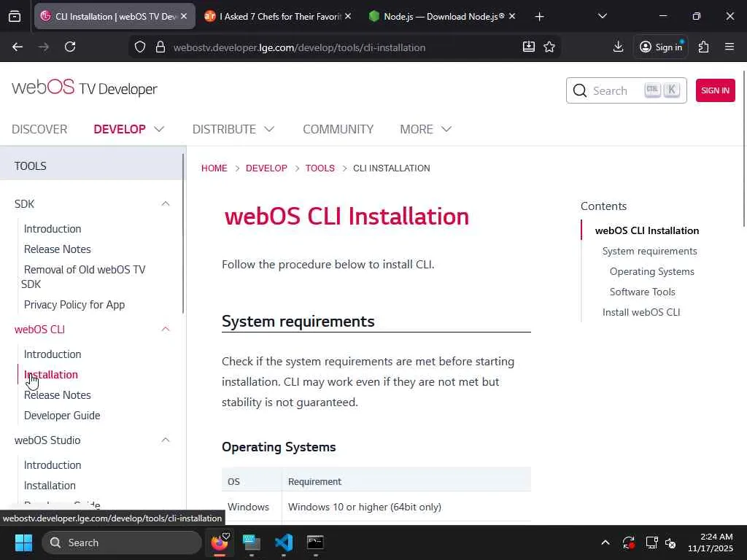The image size is (747, 560).
Task: Open webOS CLI Release Notes
Action: click(x=57, y=395)
